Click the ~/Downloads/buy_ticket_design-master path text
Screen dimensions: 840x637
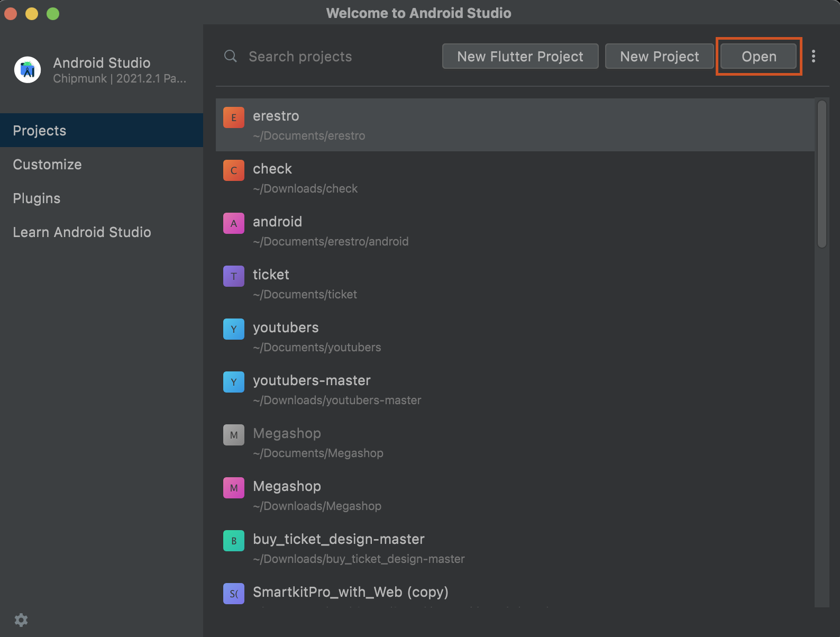(x=359, y=559)
